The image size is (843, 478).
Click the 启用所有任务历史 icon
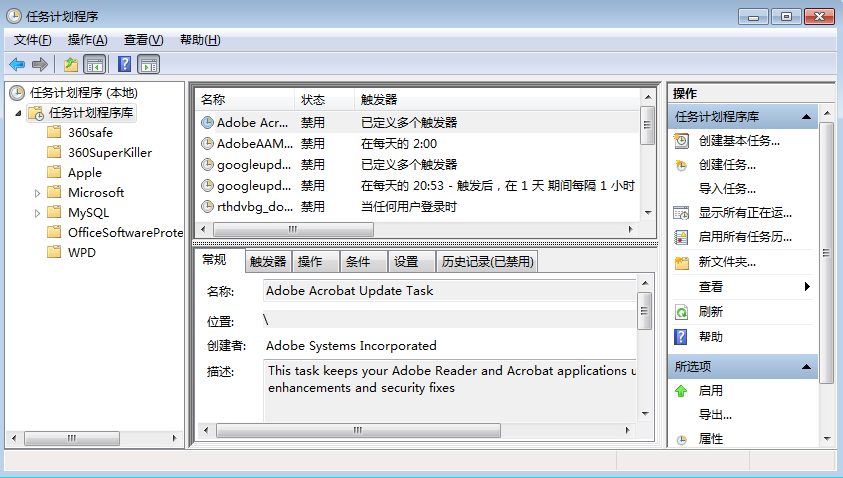681,237
